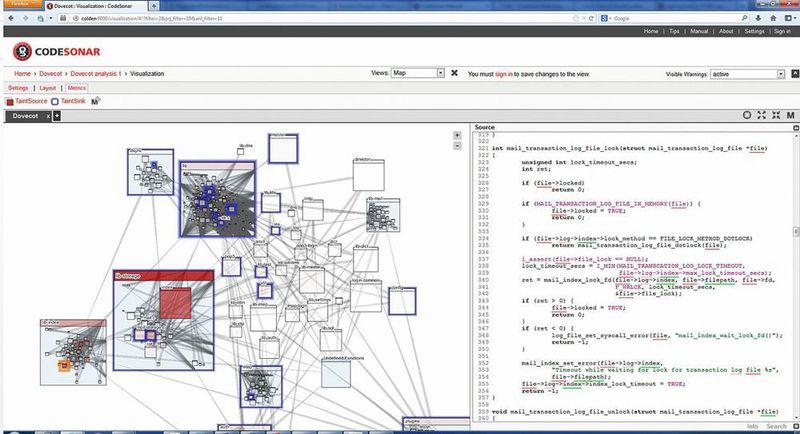800x434 pixels.
Task: Click the circle icon in visualization toolbar
Action: click(x=747, y=115)
